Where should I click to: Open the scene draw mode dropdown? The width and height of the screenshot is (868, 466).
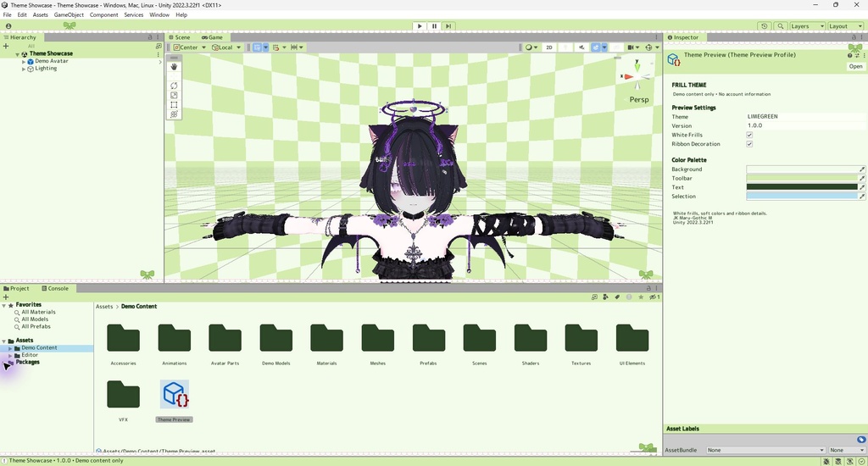531,47
